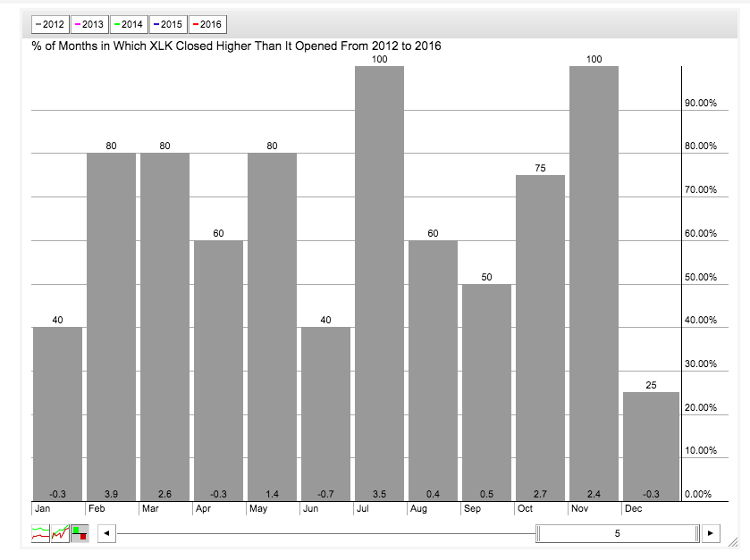Screen dimensions: 750x560
Task: Click the Sep axis label
Action: click(x=472, y=508)
